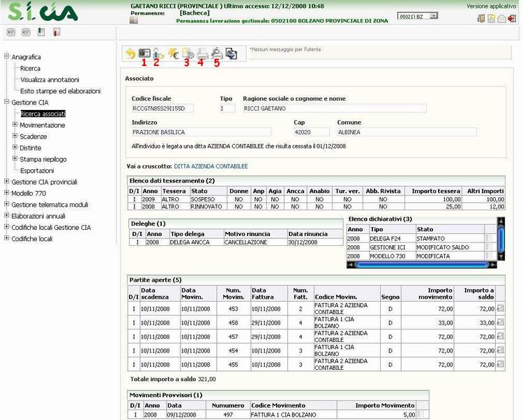
Task: Click the lightning euro payment icon
Action: point(173,54)
